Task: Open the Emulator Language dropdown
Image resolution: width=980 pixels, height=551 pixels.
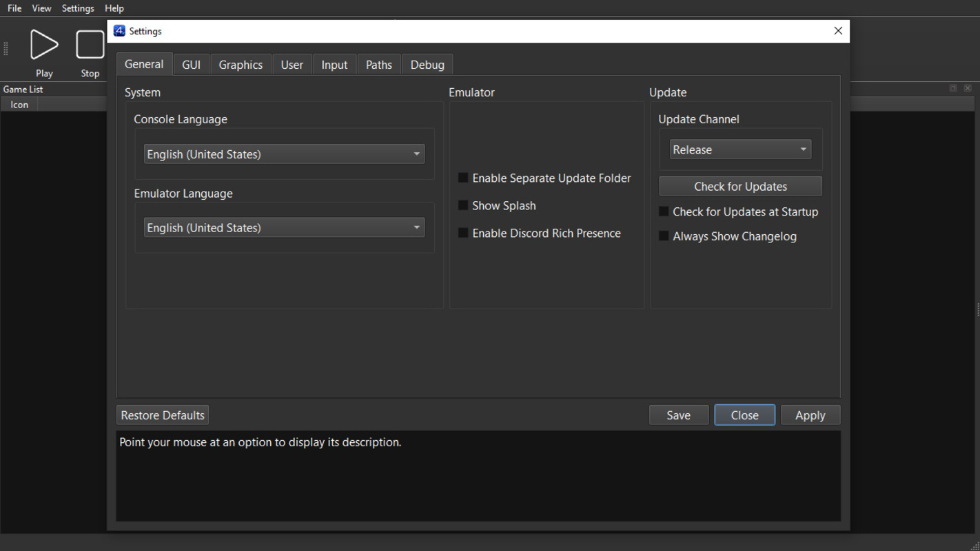Action: tap(284, 227)
